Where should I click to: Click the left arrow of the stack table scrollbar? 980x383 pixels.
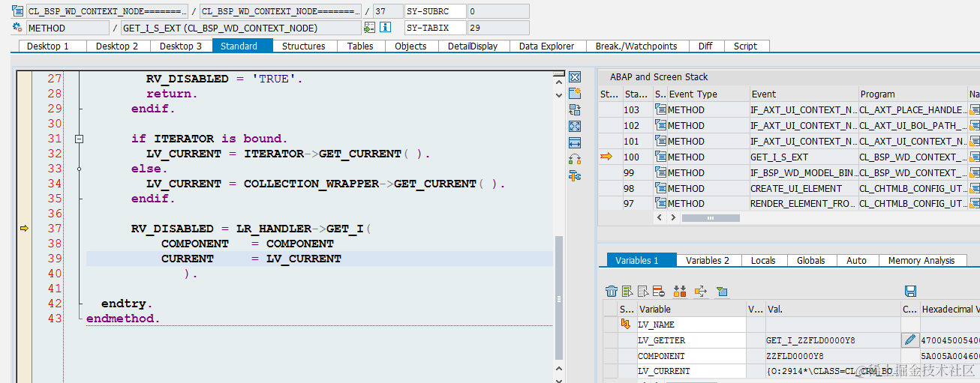point(660,217)
